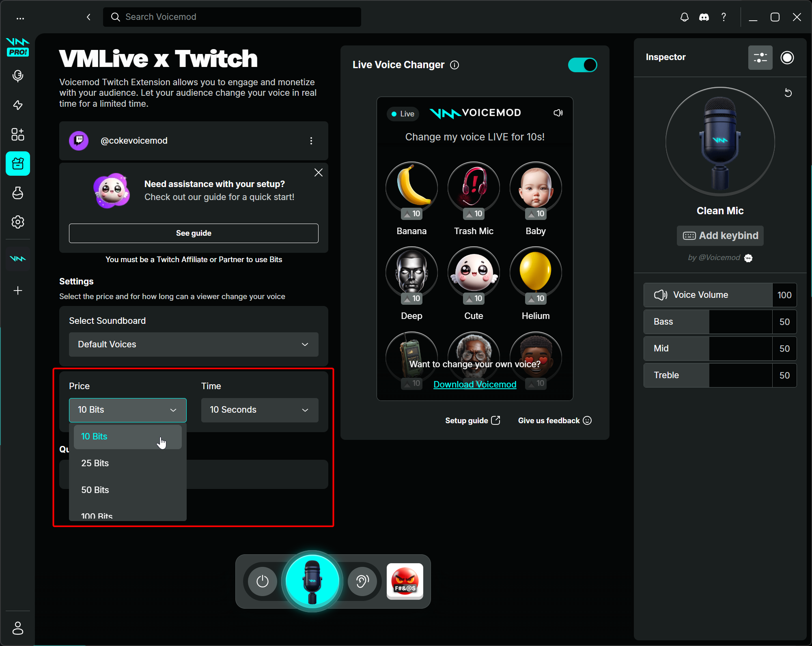Screen dimensions: 812x646
Task: Expand the Default Voices soundboard dropdown
Action: pyautogui.click(x=194, y=345)
